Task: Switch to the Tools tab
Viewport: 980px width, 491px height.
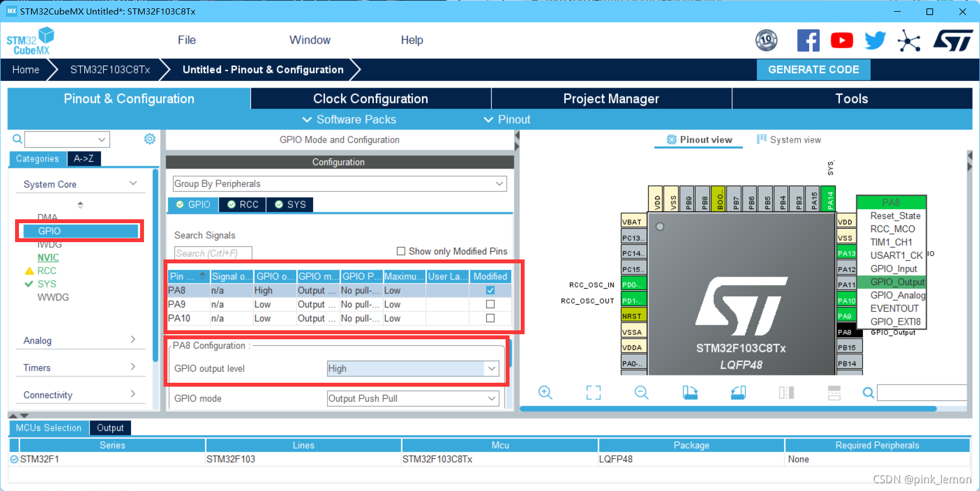Action: click(x=852, y=99)
